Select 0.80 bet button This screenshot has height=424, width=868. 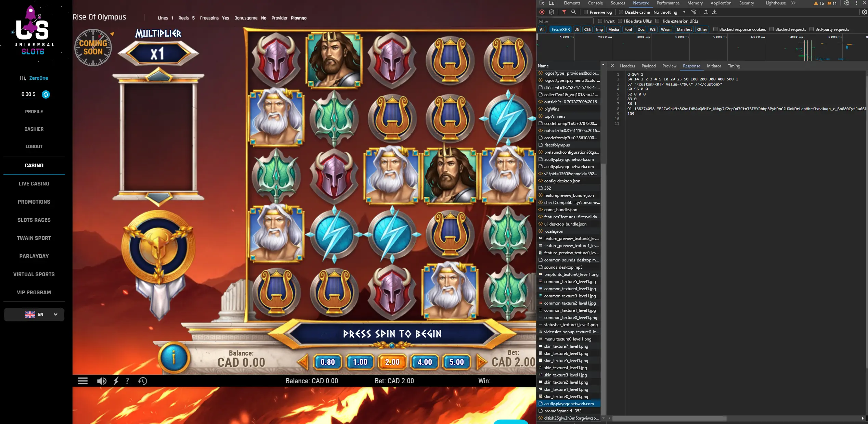coord(327,362)
